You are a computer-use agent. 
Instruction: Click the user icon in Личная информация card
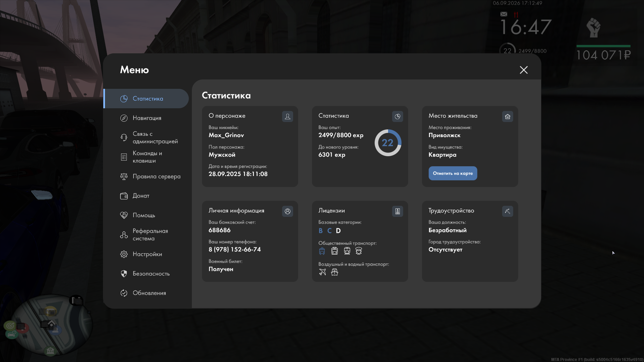pyautogui.click(x=287, y=211)
